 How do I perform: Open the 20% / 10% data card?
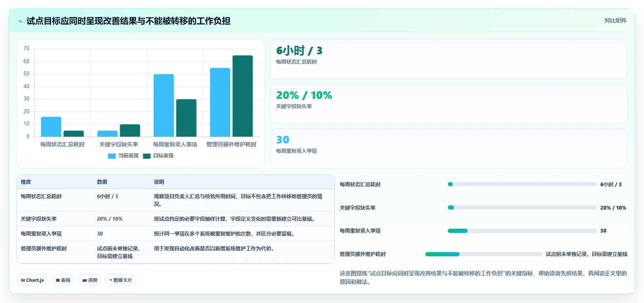(449, 104)
